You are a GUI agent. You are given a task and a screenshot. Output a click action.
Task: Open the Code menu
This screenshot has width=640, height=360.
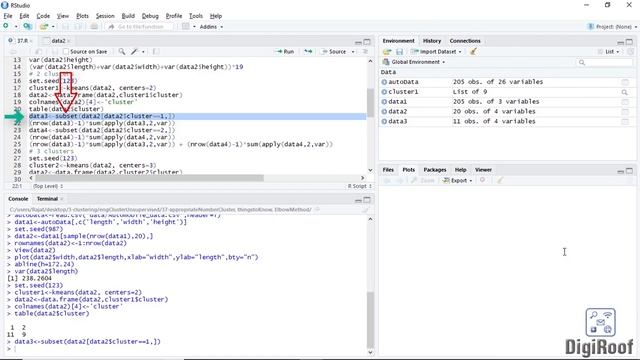pos(43,16)
